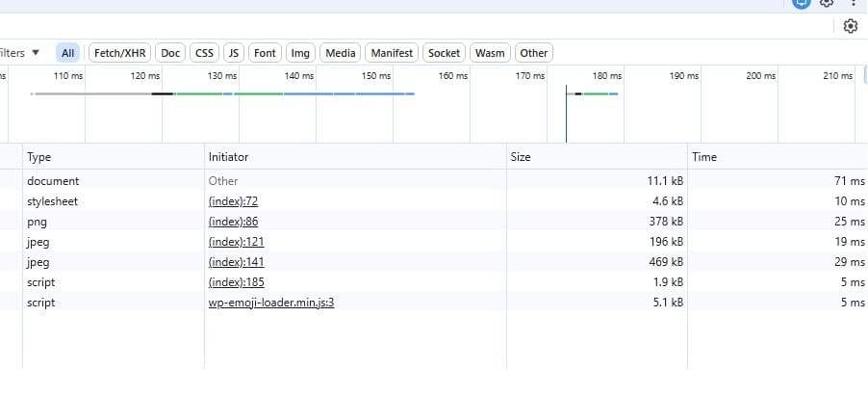The image size is (868, 396).
Task: Filter requests by Font type
Action: pos(265,53)
